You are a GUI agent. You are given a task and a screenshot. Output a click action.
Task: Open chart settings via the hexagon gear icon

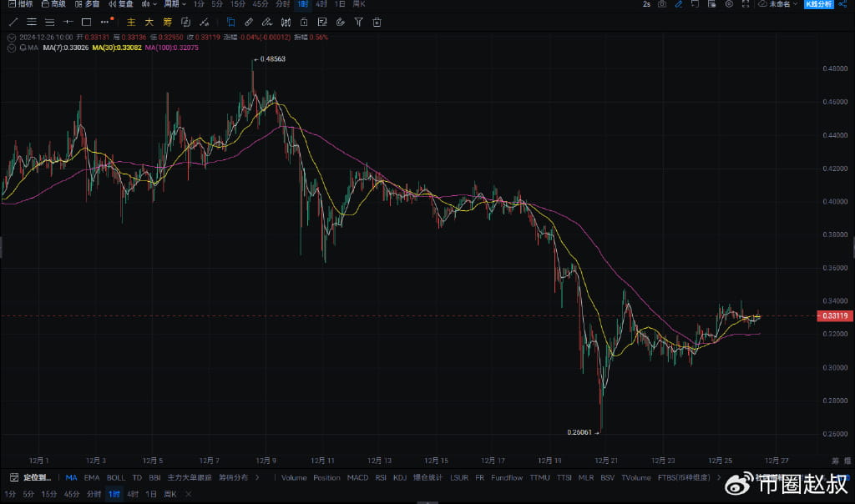pyautogui.click(x=729, y=4)
